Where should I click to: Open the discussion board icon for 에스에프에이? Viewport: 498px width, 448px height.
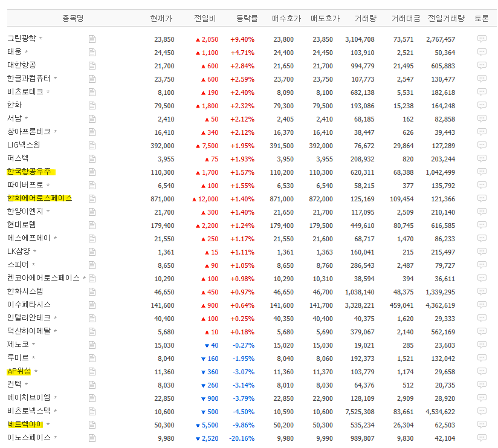click(482, 238)
